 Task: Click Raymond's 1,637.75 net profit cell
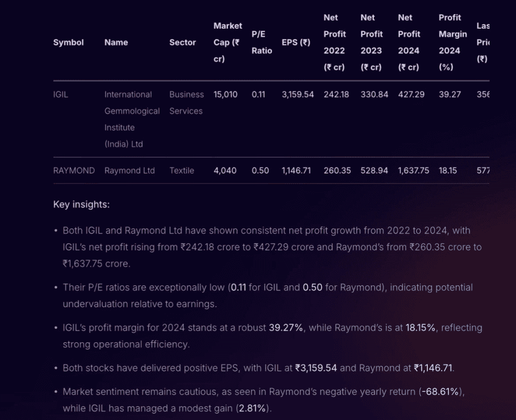(x=413, y=170)
